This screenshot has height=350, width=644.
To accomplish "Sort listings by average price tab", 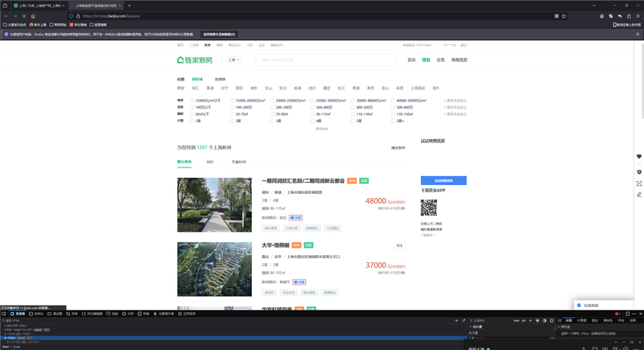I will pos(210,162).
